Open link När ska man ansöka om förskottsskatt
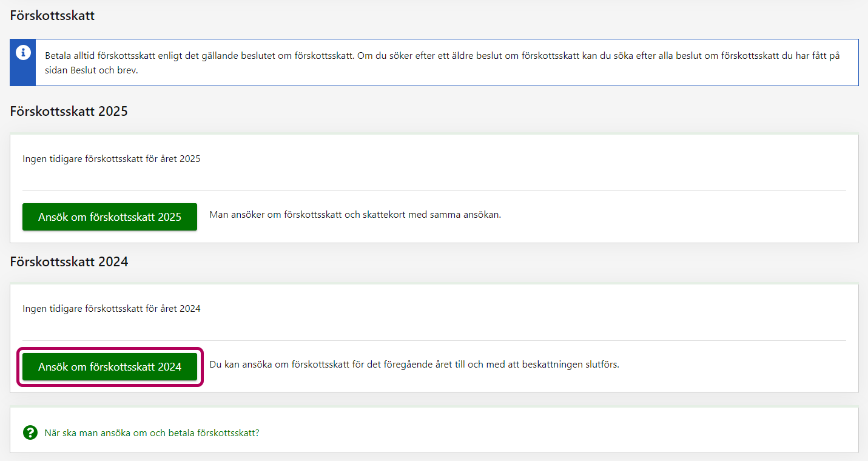 point(152,433)
